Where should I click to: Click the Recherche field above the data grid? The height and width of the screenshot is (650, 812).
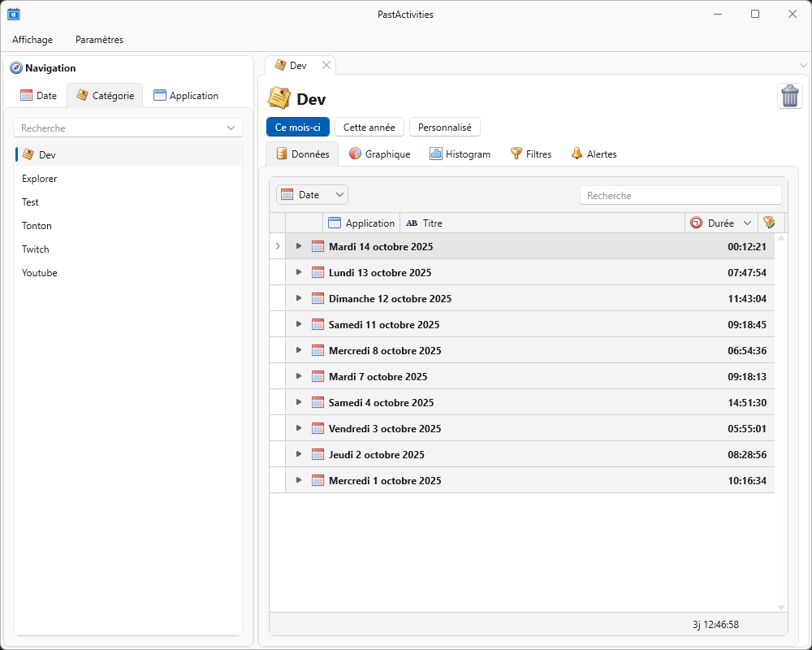point(680,195)
